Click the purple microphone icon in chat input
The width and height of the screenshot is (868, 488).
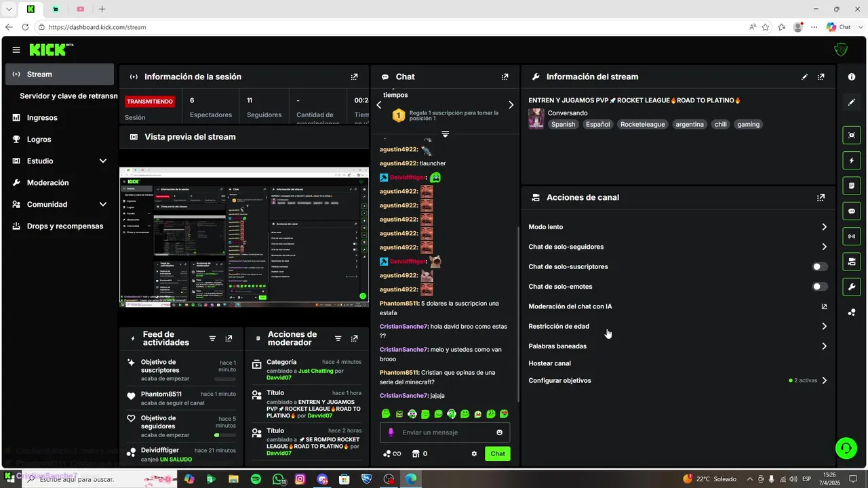pyautogui.click(x=391, y=432)
